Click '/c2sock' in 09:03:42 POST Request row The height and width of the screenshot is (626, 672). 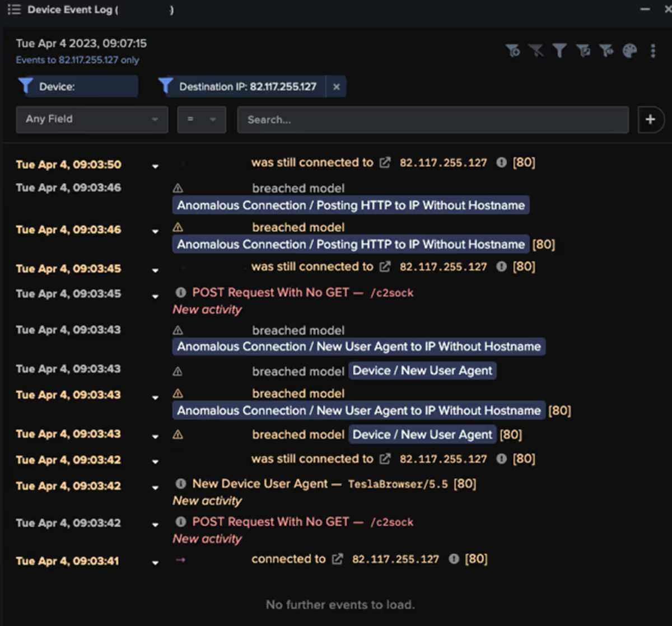click(391, 522)
